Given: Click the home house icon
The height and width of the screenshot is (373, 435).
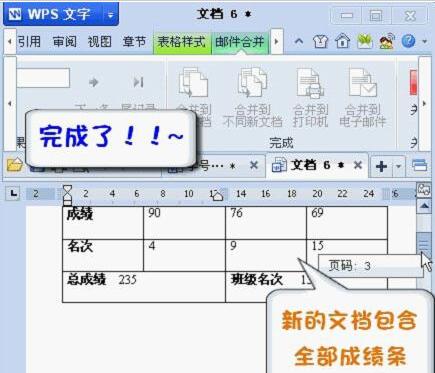Looking at the screenshot, I should 342,42.
